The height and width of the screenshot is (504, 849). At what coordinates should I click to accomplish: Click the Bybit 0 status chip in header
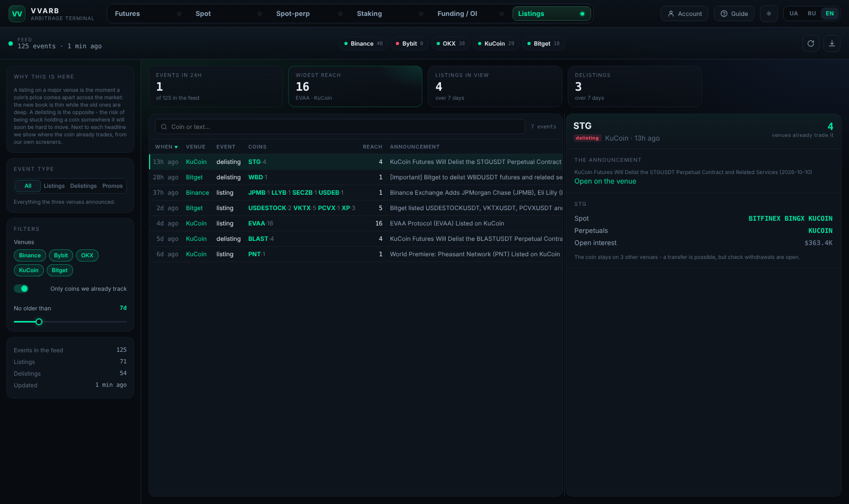pos(409,44)
